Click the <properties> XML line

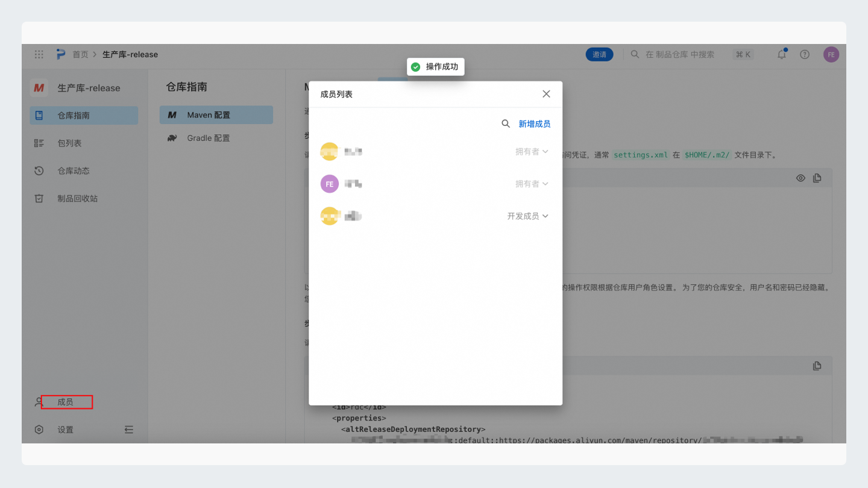coord(359,418)
